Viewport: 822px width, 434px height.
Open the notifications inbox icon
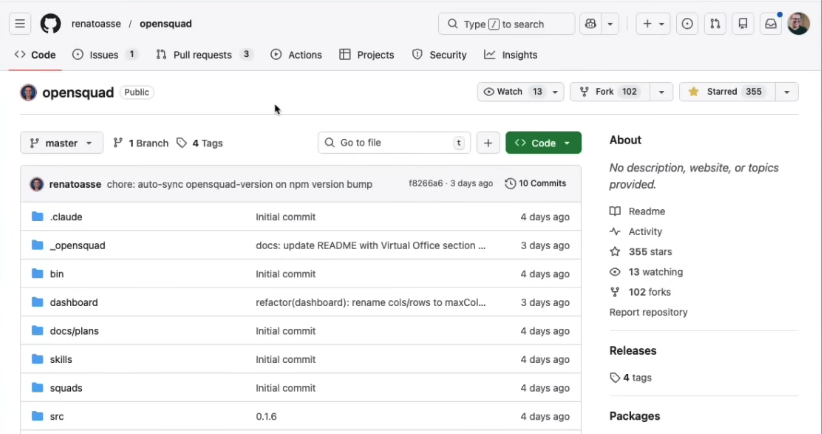point(771,24)
